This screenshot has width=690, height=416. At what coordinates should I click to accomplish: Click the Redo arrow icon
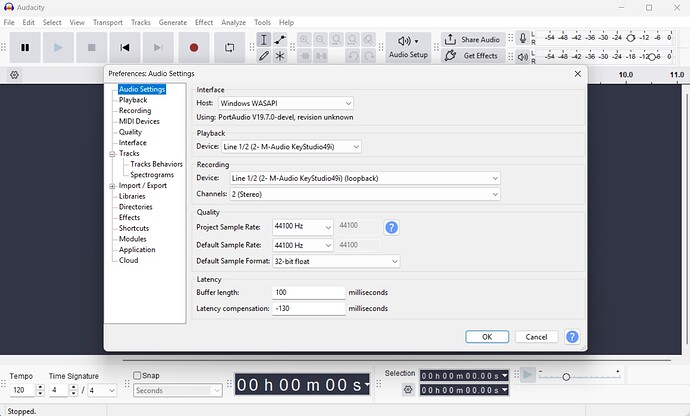click(x=369, y=56)
